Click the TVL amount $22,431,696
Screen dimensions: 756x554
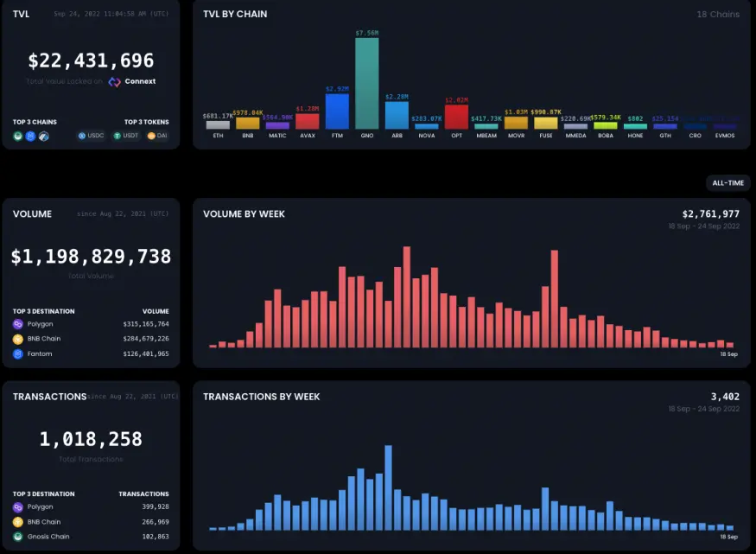pos(91,60)
